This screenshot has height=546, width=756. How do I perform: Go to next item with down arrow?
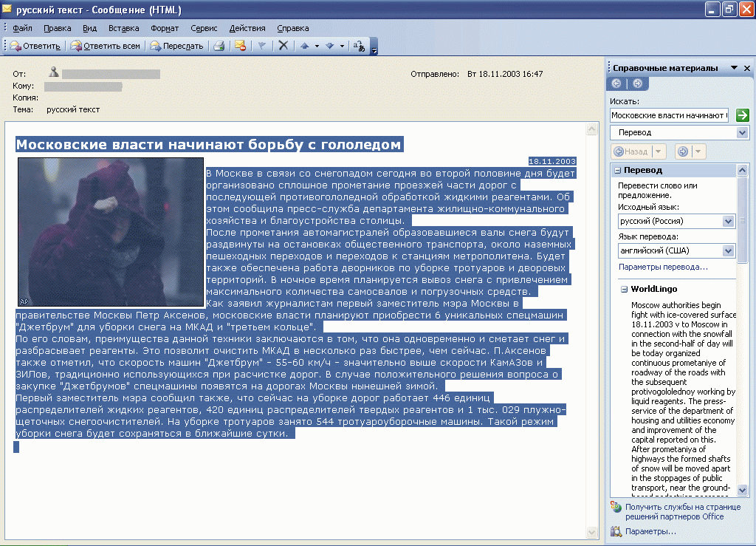(330, 46)
